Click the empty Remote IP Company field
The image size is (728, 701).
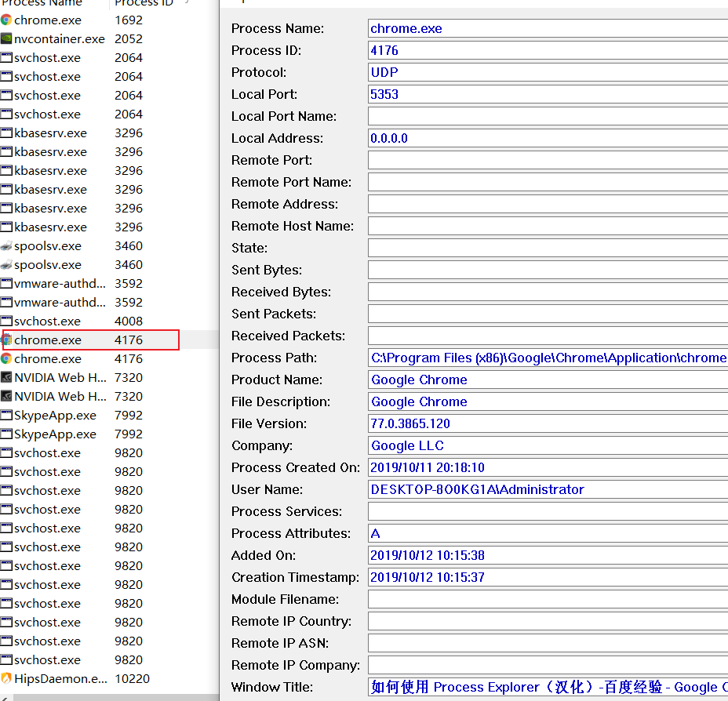pyautogui.click(x=548, y=665)
